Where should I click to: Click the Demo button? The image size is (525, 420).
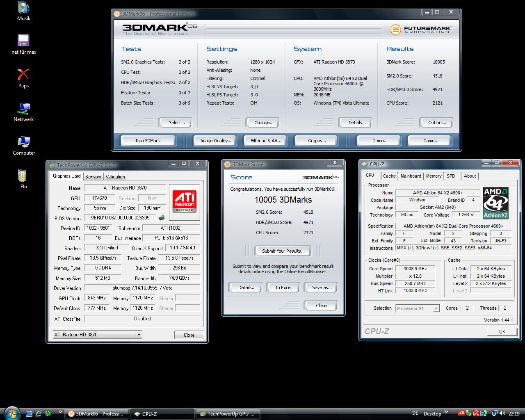click(x=379, y=141)
